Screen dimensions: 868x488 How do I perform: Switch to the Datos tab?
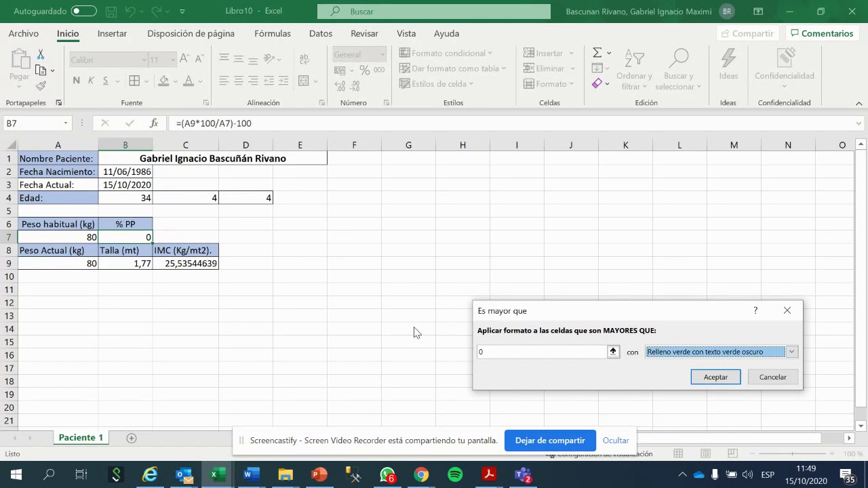tap(321, 33)
